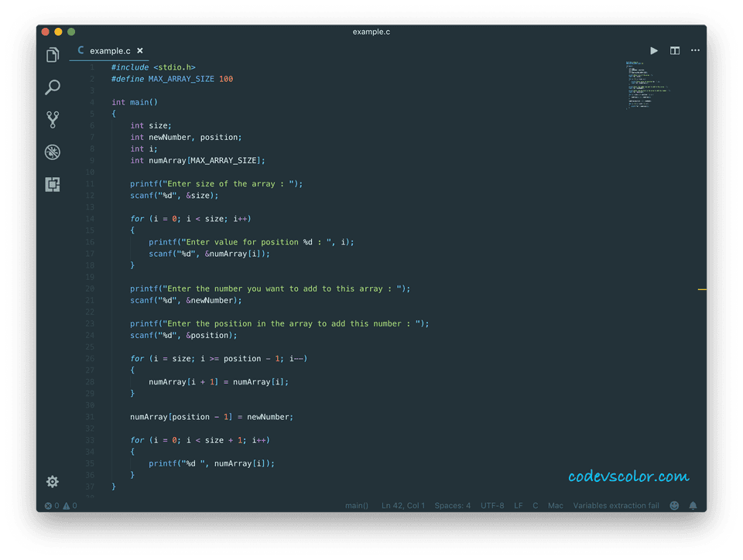
Task: Open the Source Control icon
Action: (x=52, y=120)
